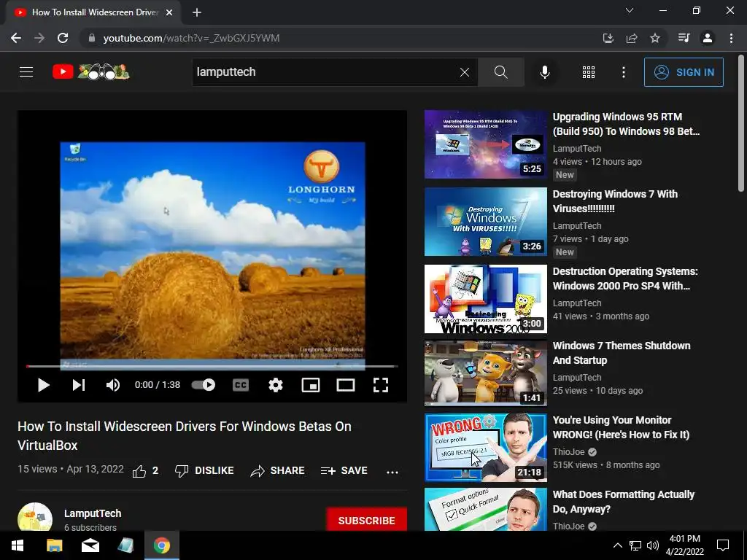
Task: Open LamputTech channel name link
Action: [93, 513]
